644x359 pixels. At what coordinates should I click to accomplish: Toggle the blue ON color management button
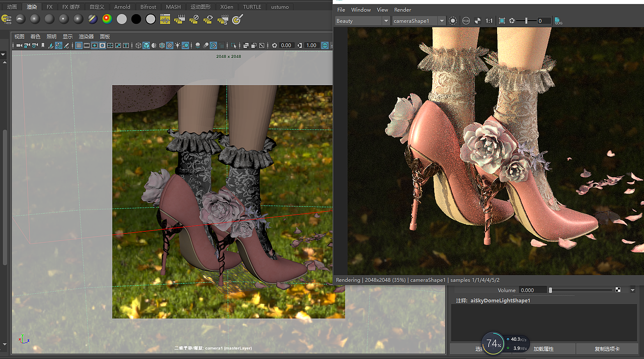coord(325,45)
